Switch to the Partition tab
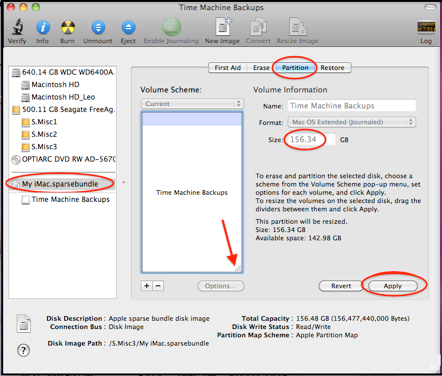 pyautogui.click(x=295, y=68)
